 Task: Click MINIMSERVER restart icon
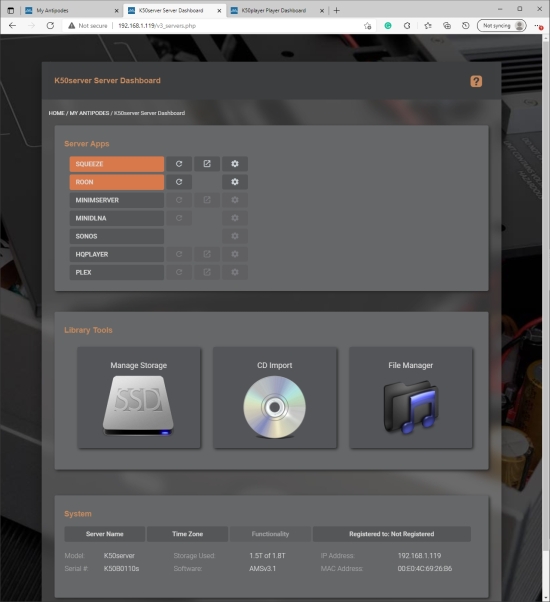click(x=179, y=200)
